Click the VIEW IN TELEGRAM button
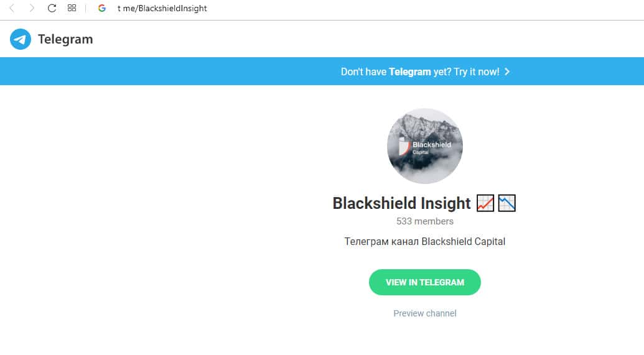The height and width of the screenshot is (355, 644). tap(425, 282)
